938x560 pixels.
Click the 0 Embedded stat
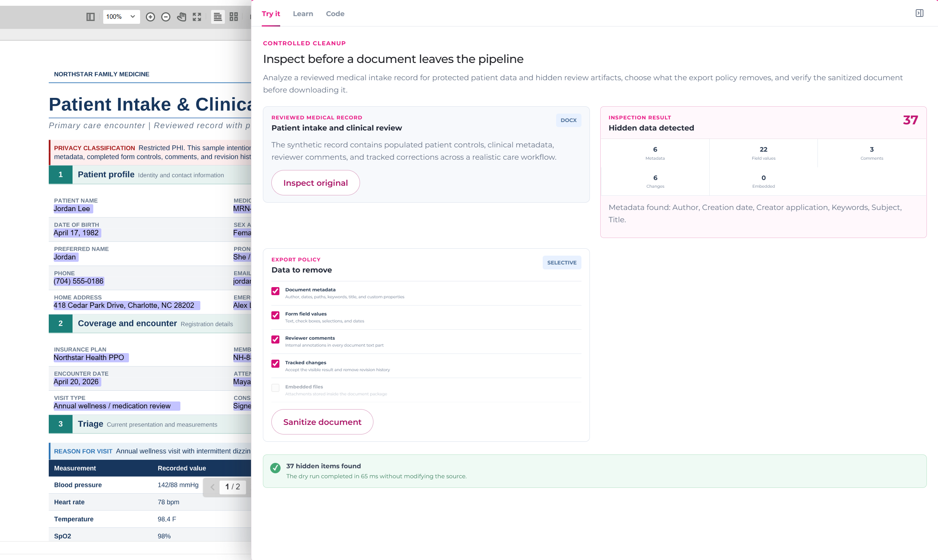[763, 182]
